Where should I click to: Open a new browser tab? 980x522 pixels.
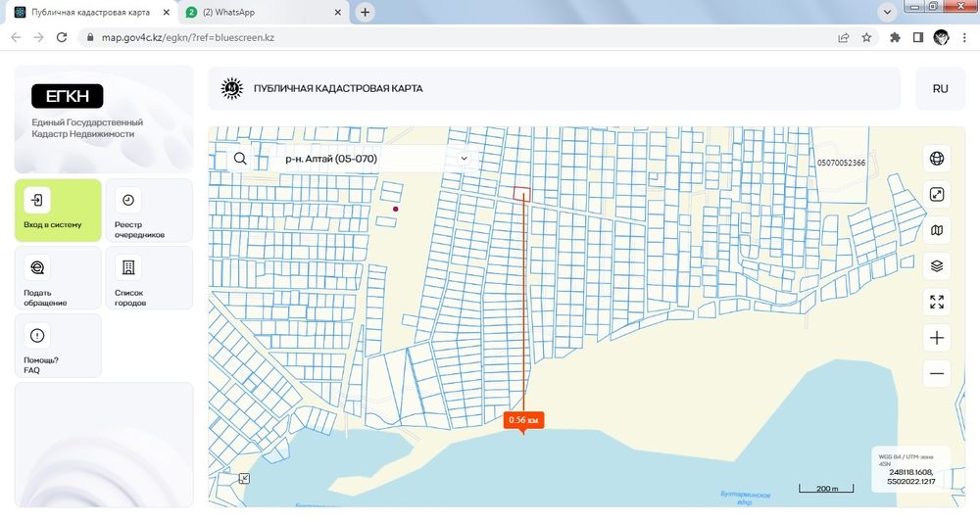365,12
